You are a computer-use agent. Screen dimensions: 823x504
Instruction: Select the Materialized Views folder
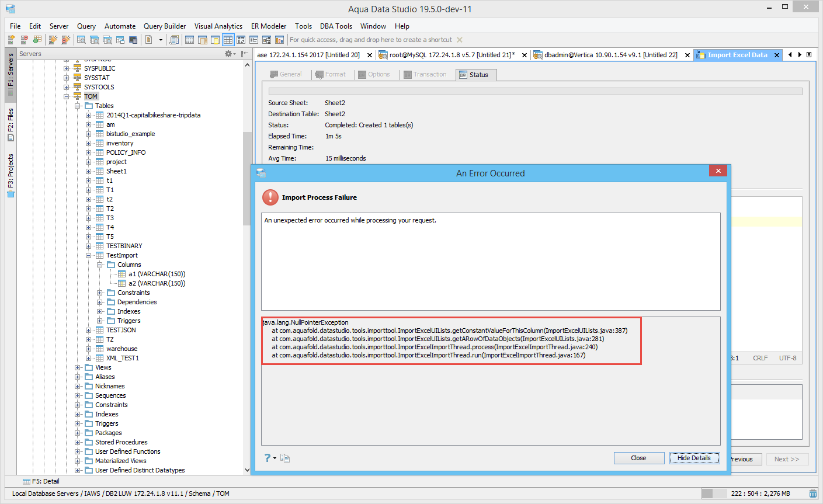(121, 461)
